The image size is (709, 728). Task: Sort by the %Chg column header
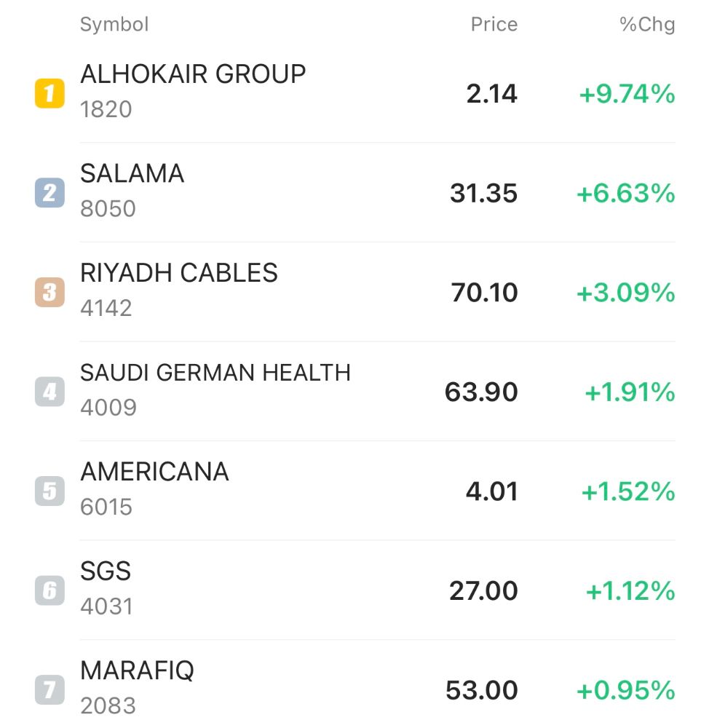[x=646, y=25]
